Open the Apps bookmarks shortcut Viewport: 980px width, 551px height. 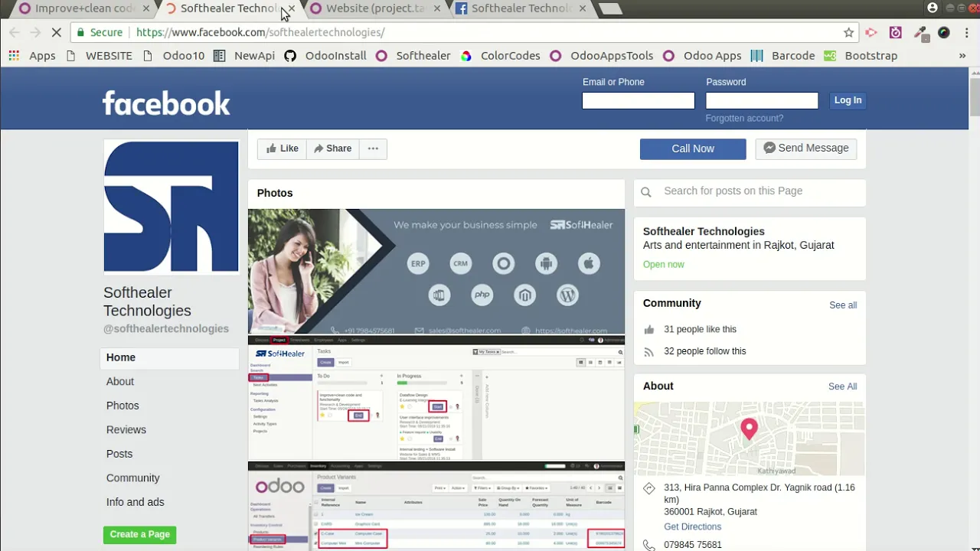[32, 56]
